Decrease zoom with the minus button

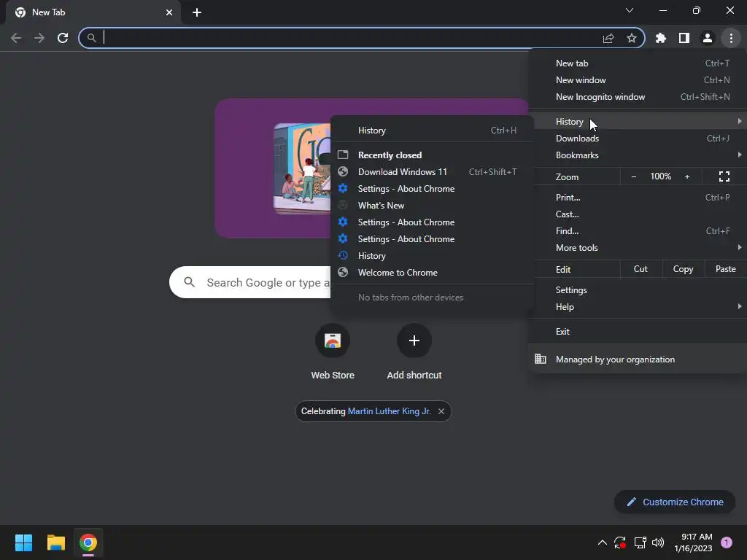[634, 176]
